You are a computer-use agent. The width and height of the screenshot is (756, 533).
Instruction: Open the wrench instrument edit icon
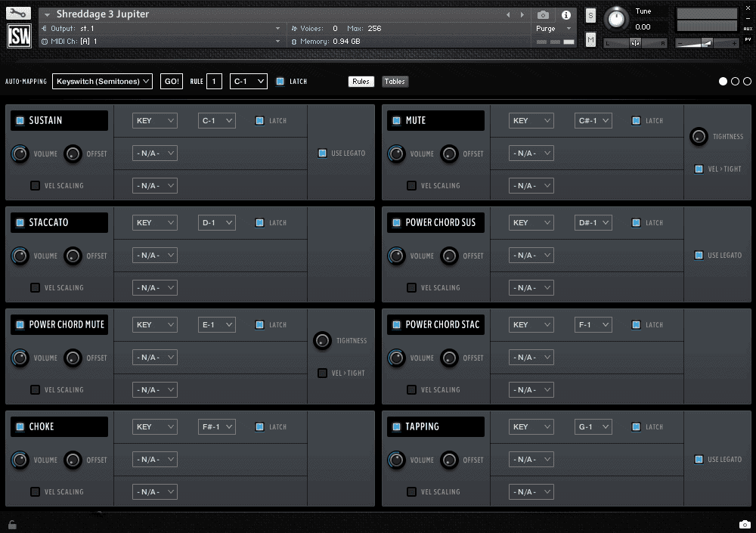click(18, 13)
